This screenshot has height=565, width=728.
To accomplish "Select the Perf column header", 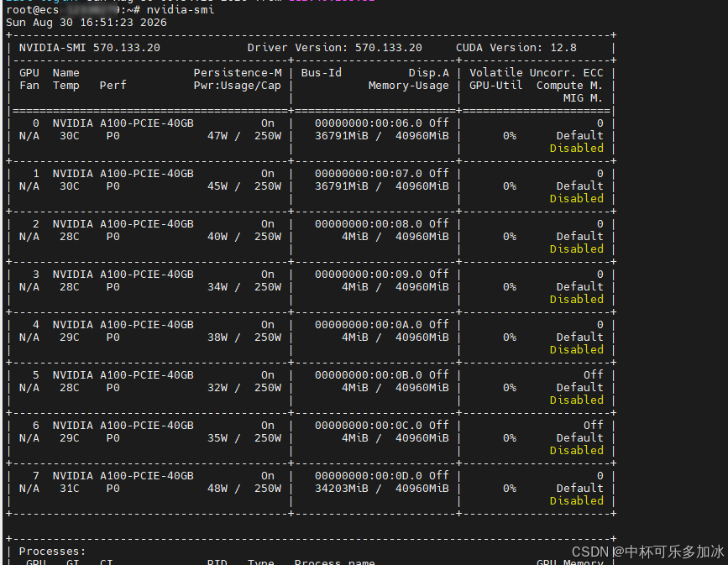I will tap(113, 86).
